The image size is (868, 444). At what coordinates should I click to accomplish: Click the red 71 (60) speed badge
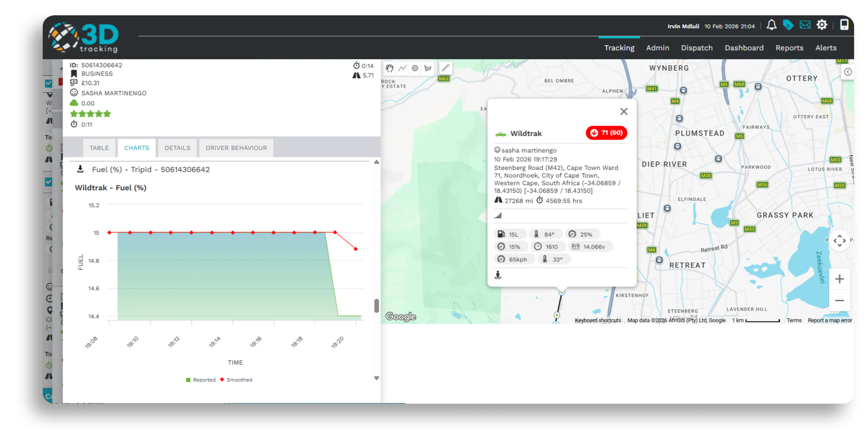click(x=606, y=133)
